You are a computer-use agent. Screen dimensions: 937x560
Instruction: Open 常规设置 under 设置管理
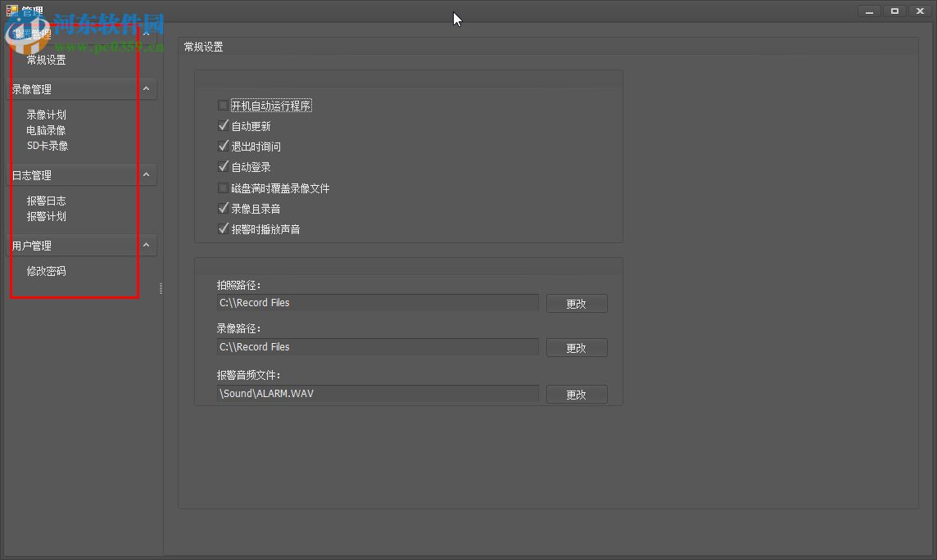pos(48,59)
